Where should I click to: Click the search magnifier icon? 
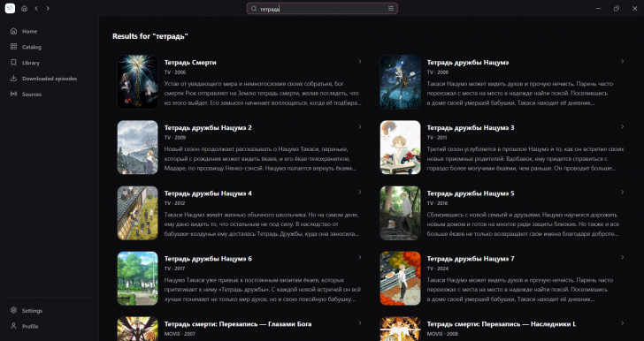coord(254,9)
